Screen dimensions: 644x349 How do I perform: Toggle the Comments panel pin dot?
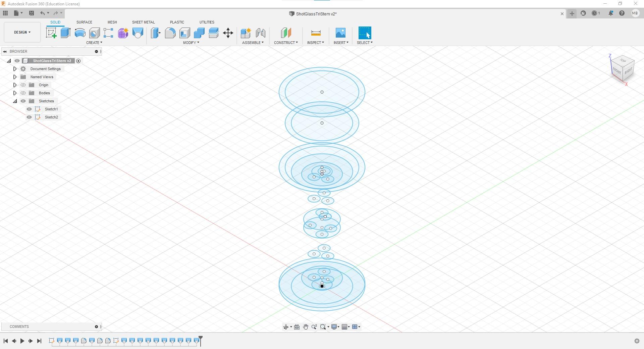(96, 327)
